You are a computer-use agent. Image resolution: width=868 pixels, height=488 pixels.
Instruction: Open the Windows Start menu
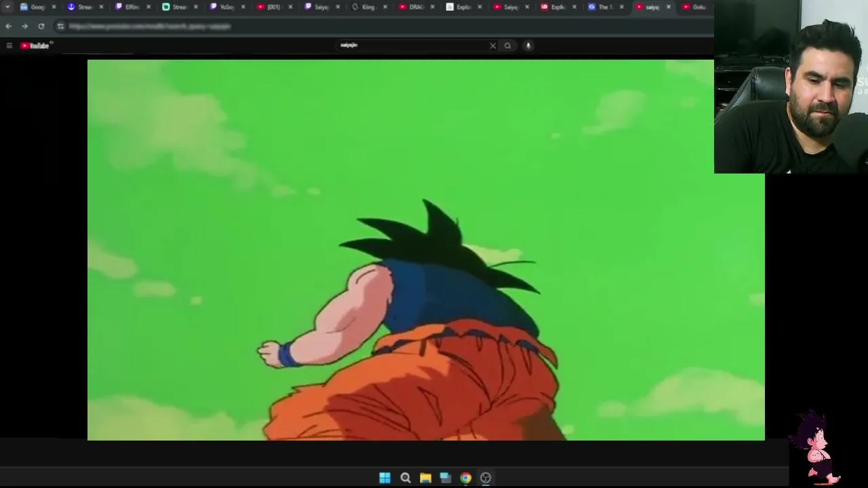tap(384, 478)
